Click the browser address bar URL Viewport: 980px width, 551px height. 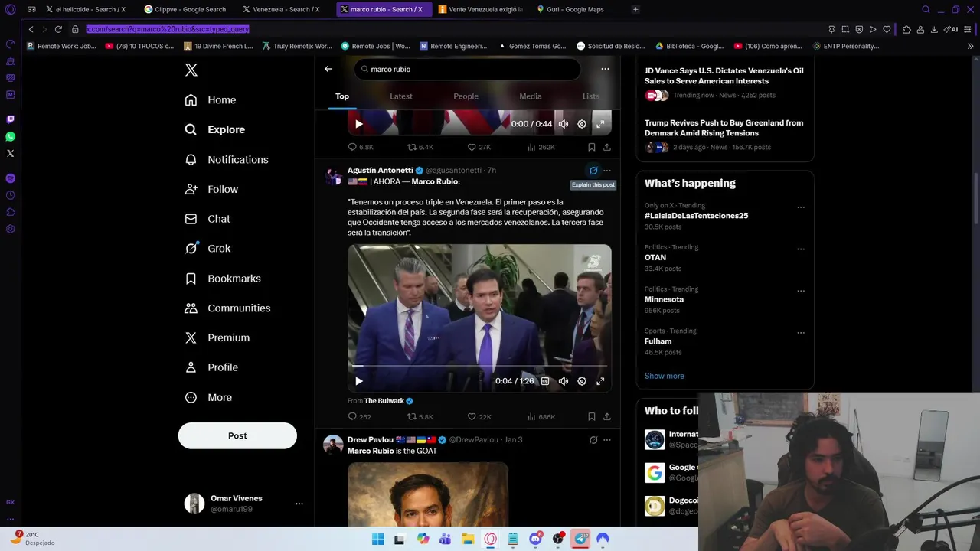pos(167,29)
